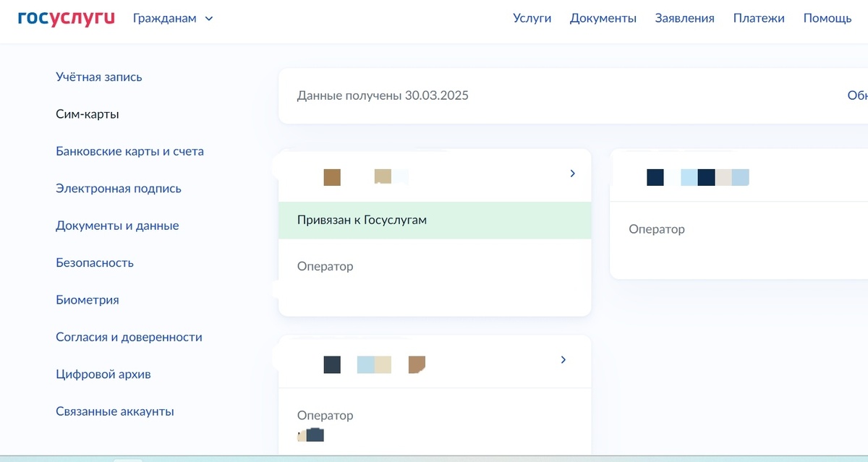This screenshot has height=462, width=868.
Task: Open Документы и данные section
Action: click(117, 226)
